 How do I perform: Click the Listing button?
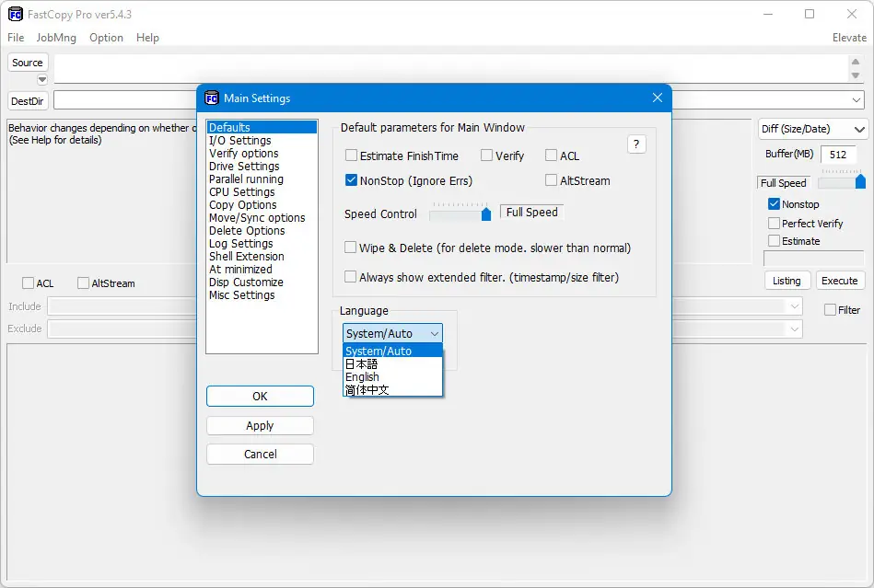tap(787, 282)
